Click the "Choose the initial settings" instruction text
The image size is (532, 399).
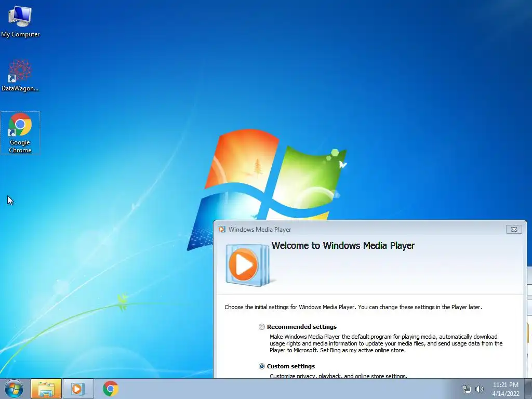click(353, 307)
